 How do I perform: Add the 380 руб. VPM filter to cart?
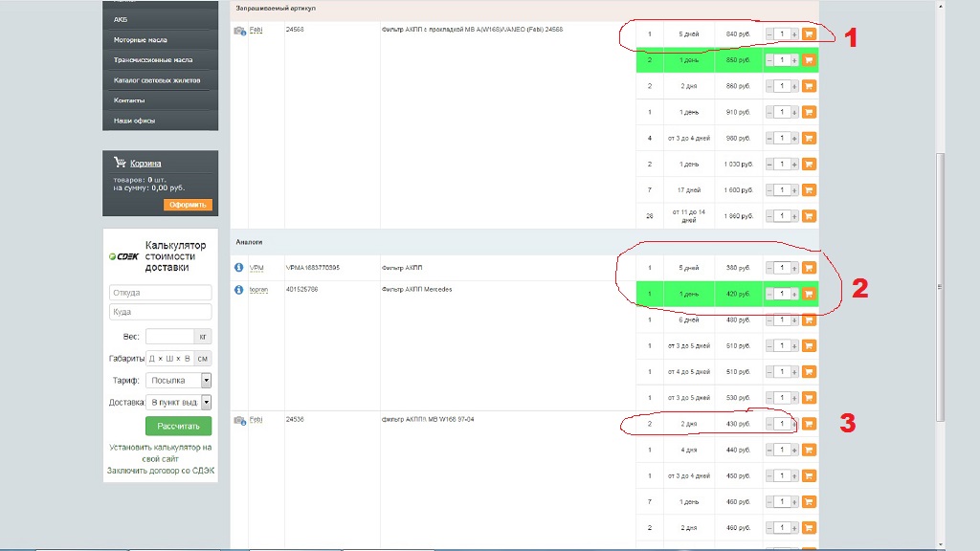pos(809,268)
